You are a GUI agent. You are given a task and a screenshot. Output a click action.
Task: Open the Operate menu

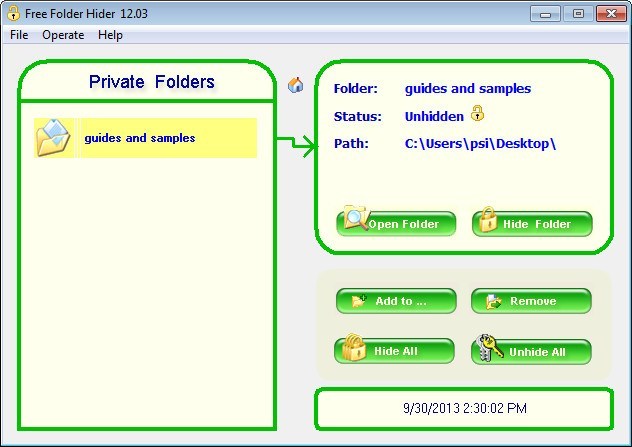click(63, 35)
